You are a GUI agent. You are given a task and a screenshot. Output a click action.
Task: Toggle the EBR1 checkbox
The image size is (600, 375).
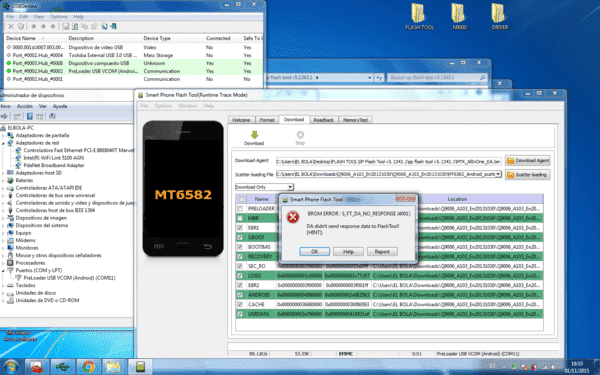[240, 228]
